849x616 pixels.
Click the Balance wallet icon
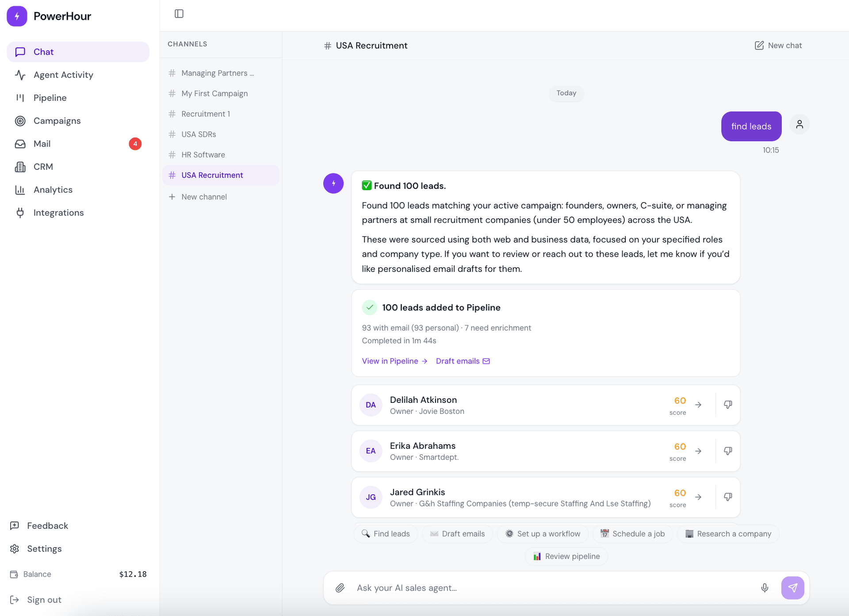pyautogui.click(x=14, y=574)
